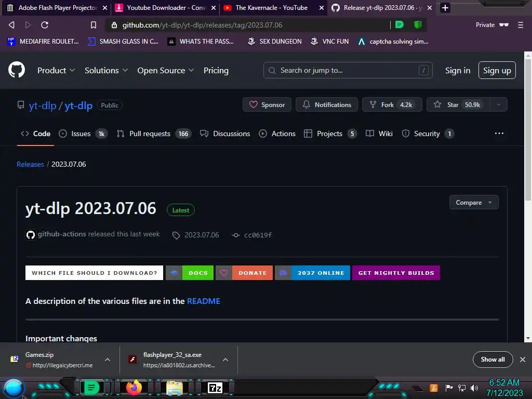Viewport: 532px width, 399px height.
Task: Click the commit icon beside cc0619f
Action: (x=235, y=235)
